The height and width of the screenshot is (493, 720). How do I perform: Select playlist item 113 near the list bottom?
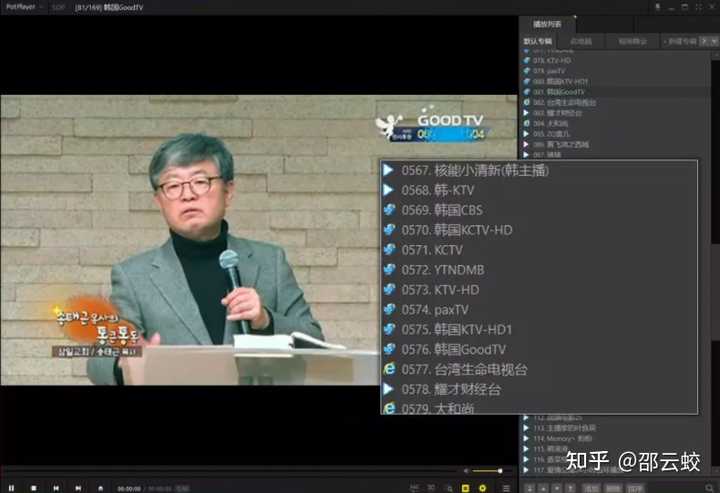[x=615, y=428]
